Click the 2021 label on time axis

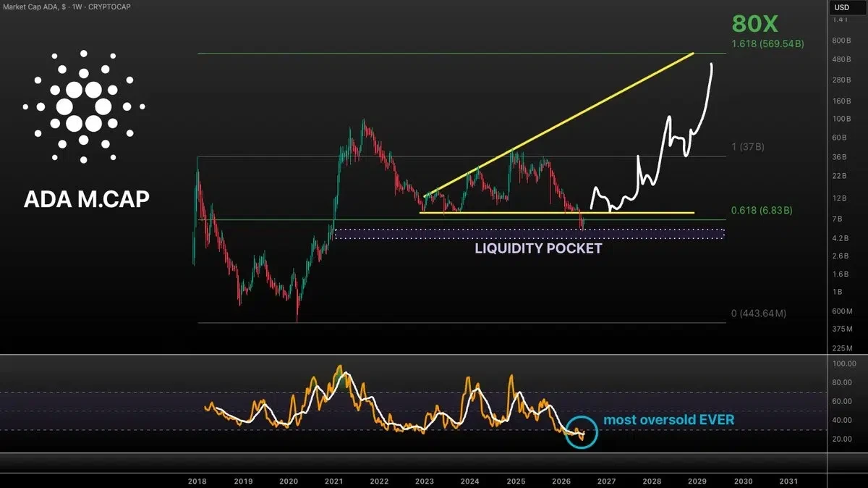pos(333,481)
